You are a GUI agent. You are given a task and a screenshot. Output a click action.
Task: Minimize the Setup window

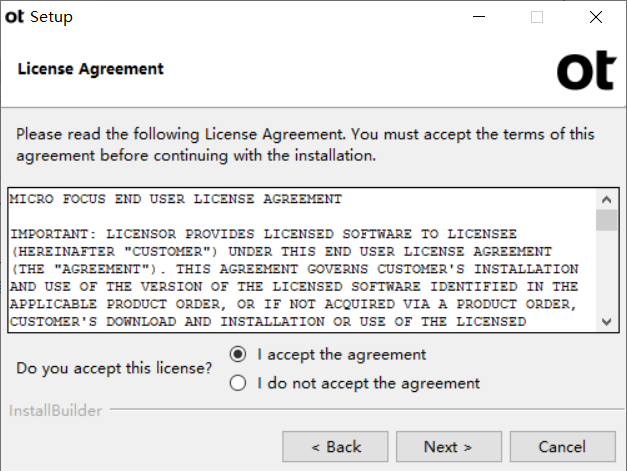pyautogui.click(x=479, y=17)
